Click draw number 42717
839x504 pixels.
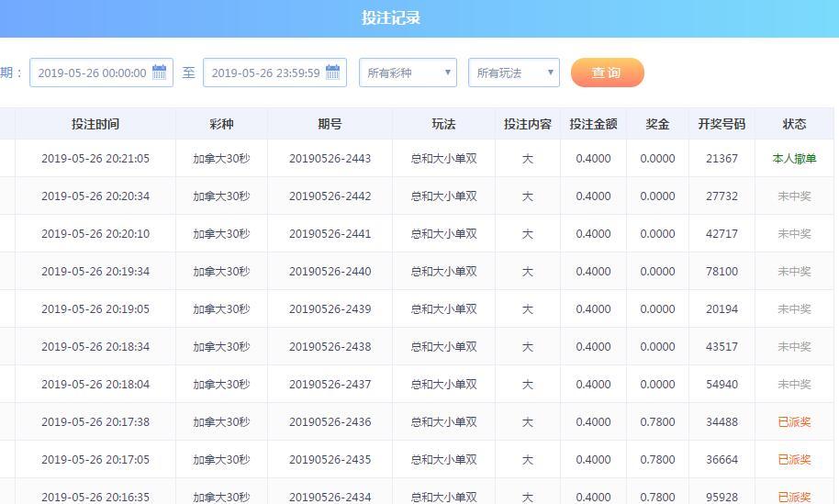pos(722,234)
